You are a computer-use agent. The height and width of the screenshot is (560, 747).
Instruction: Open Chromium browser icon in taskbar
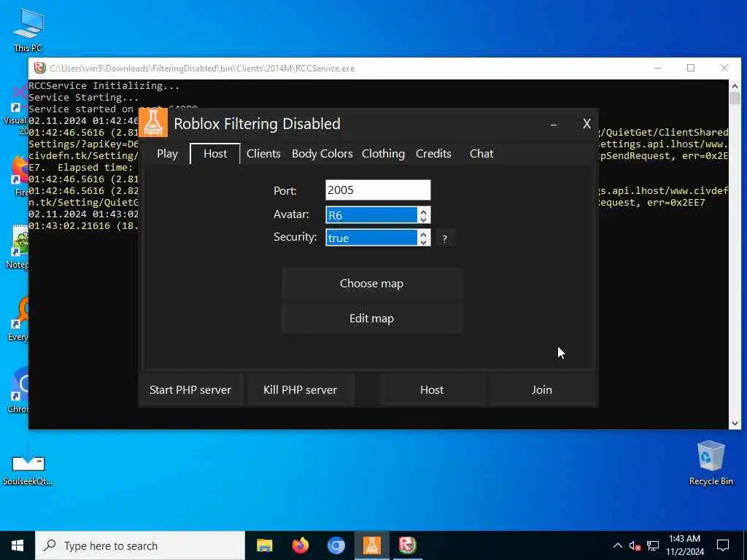click(336, 545)
